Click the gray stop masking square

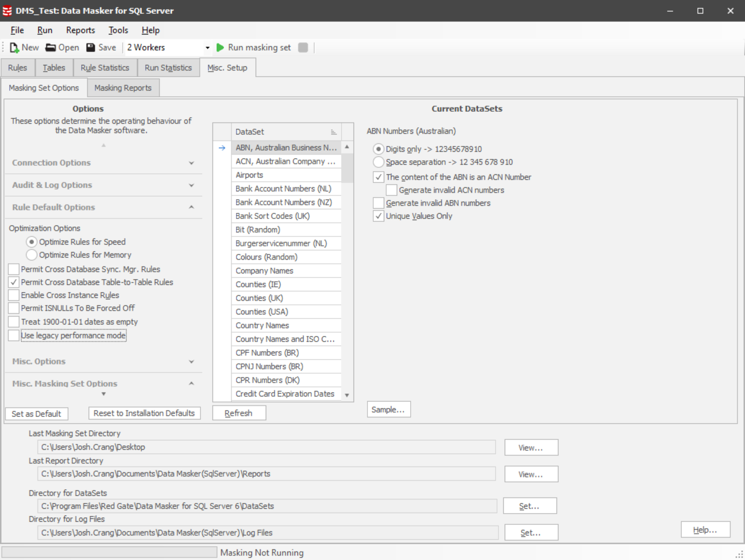(303, 48)
